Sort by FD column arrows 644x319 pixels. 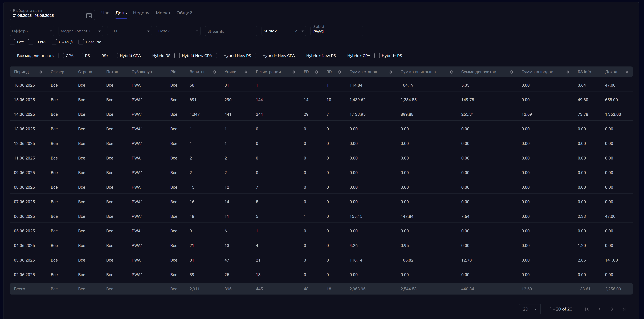tap(316, 72)
